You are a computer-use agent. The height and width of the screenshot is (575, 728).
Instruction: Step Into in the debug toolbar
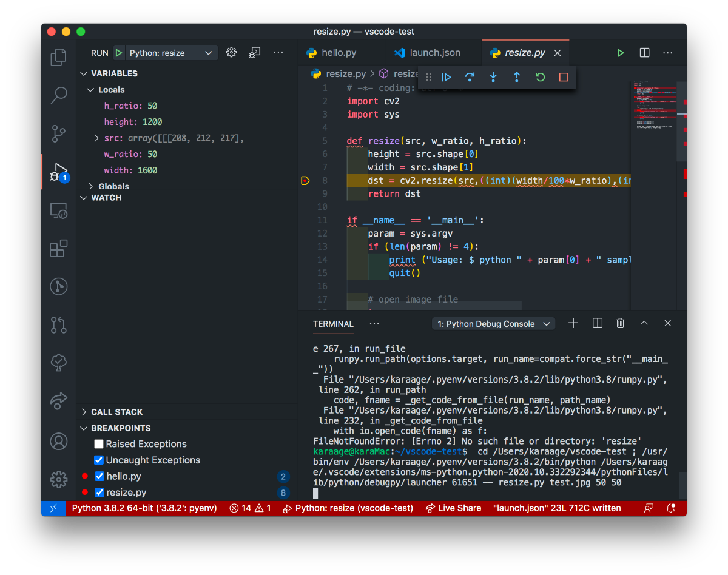493,77
